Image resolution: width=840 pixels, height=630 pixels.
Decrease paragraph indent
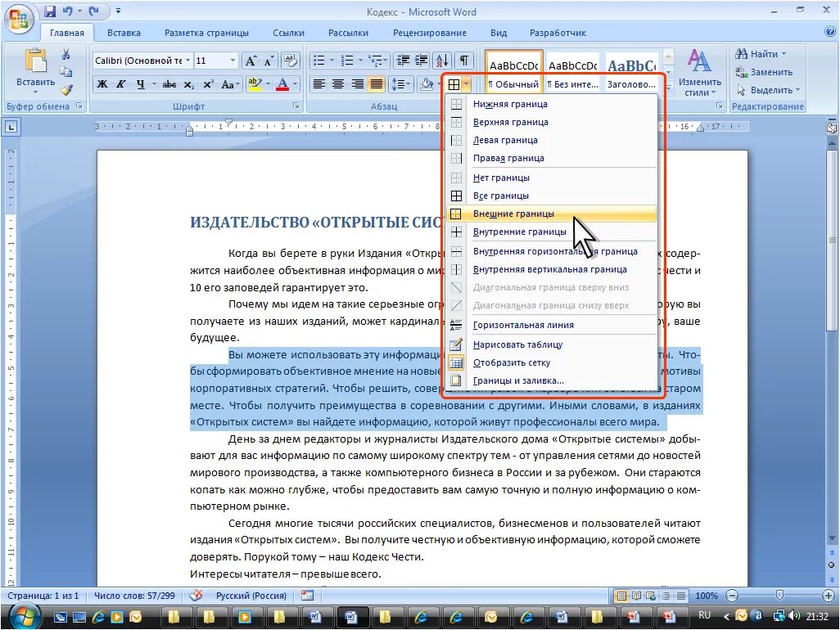403,61
